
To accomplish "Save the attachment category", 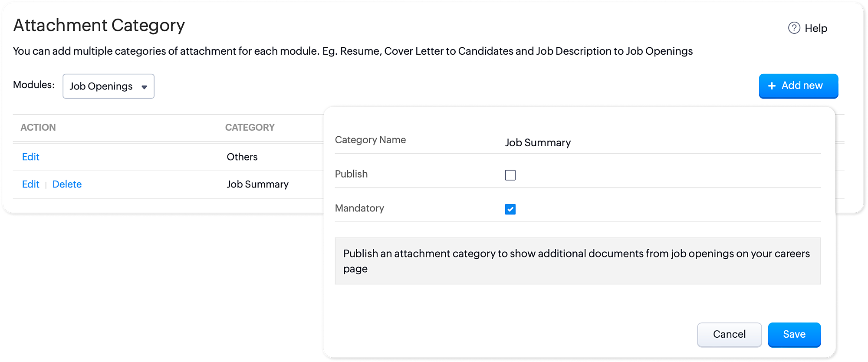I will click(x=794, y=334).
